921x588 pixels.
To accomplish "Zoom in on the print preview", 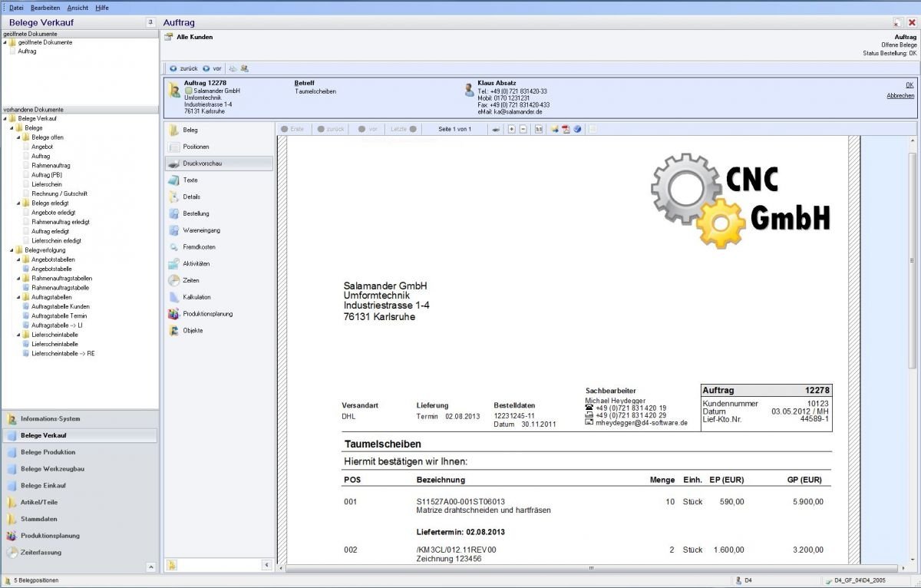I will (511, 129).
